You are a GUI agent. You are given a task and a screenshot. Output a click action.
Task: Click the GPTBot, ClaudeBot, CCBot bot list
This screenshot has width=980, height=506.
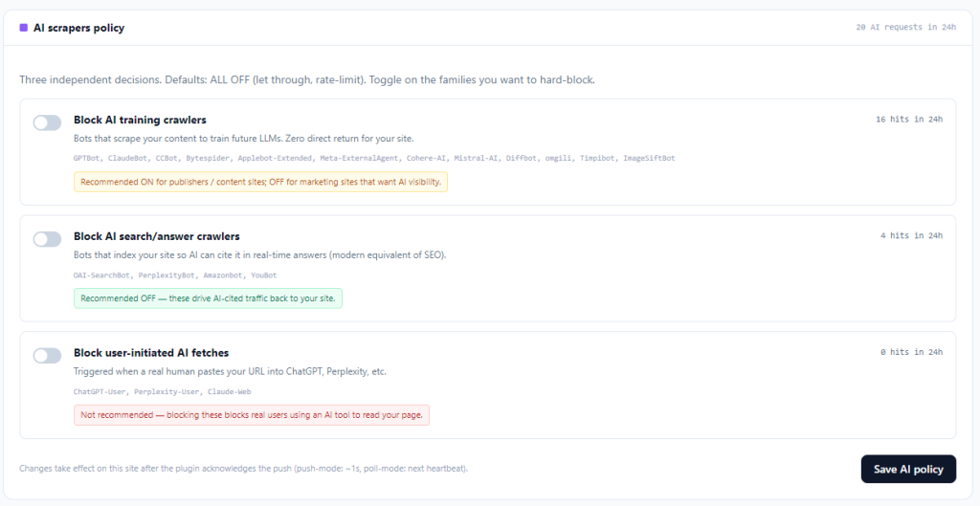(x=374, y=158)
